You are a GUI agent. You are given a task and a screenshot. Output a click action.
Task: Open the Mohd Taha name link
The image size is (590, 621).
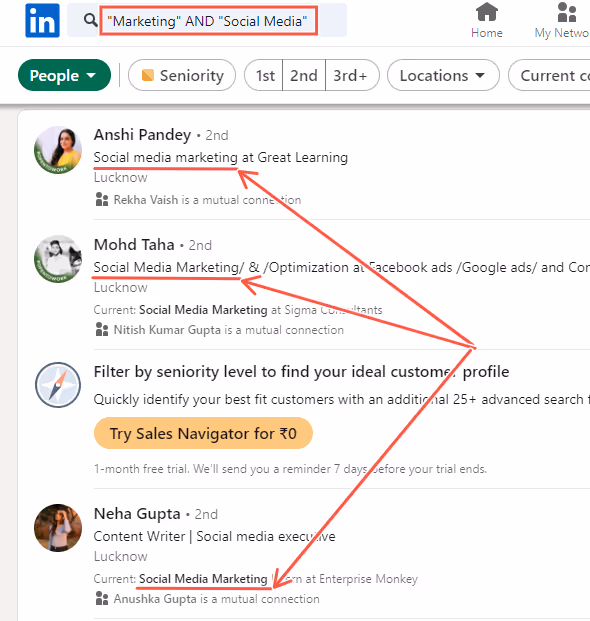134,245
